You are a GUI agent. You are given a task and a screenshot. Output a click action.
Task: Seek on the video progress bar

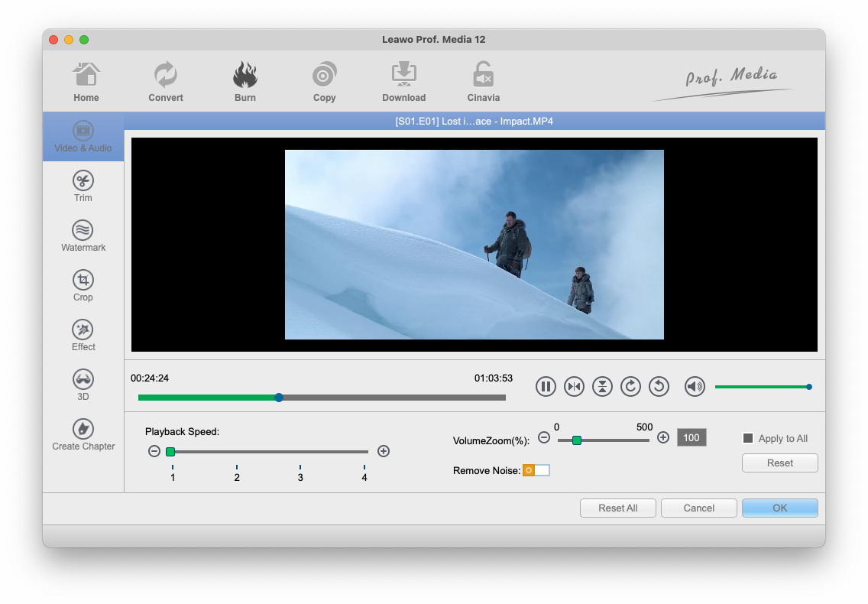click(322, 398)
